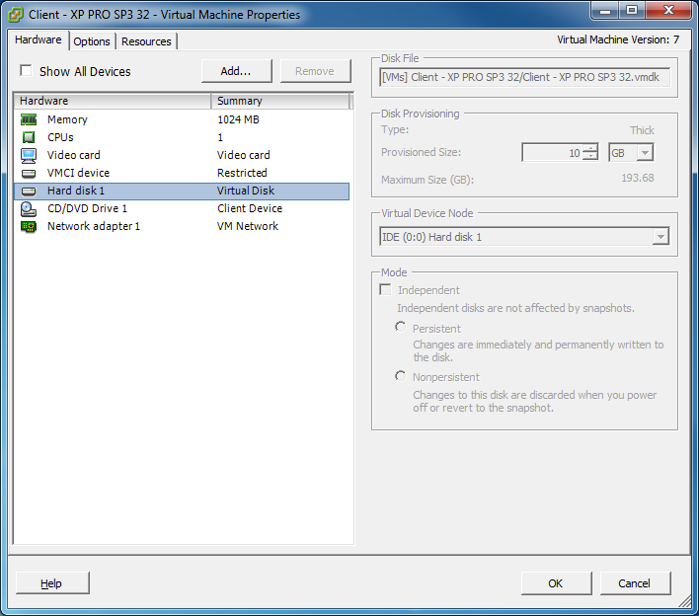The image size is (699, 616).
Task: Open the Resources tab
Action: click(146, 41)
